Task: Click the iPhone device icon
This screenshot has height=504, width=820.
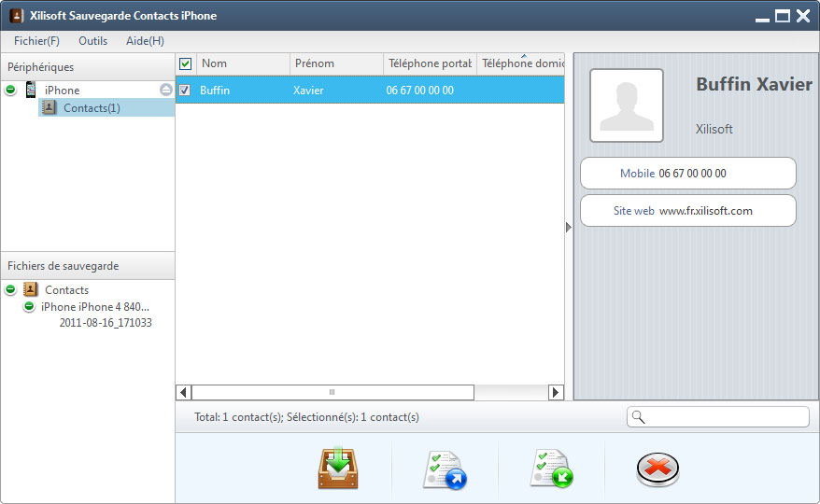Action: click(31, 90)
